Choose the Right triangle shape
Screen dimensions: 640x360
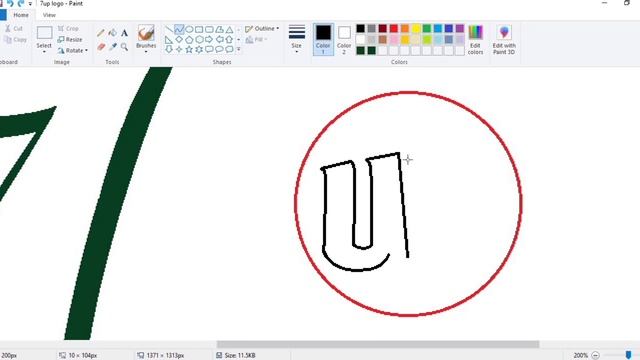click(169, 40)
